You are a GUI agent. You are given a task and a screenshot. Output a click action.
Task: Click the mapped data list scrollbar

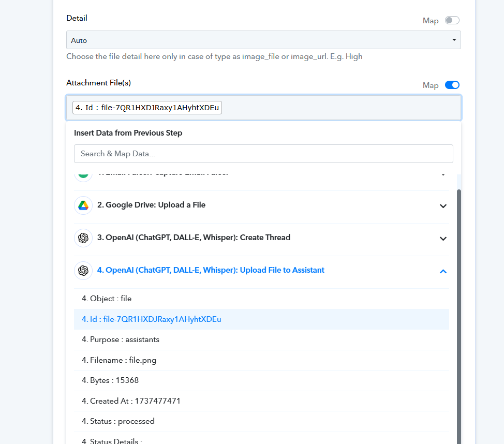tap(458, 317)
